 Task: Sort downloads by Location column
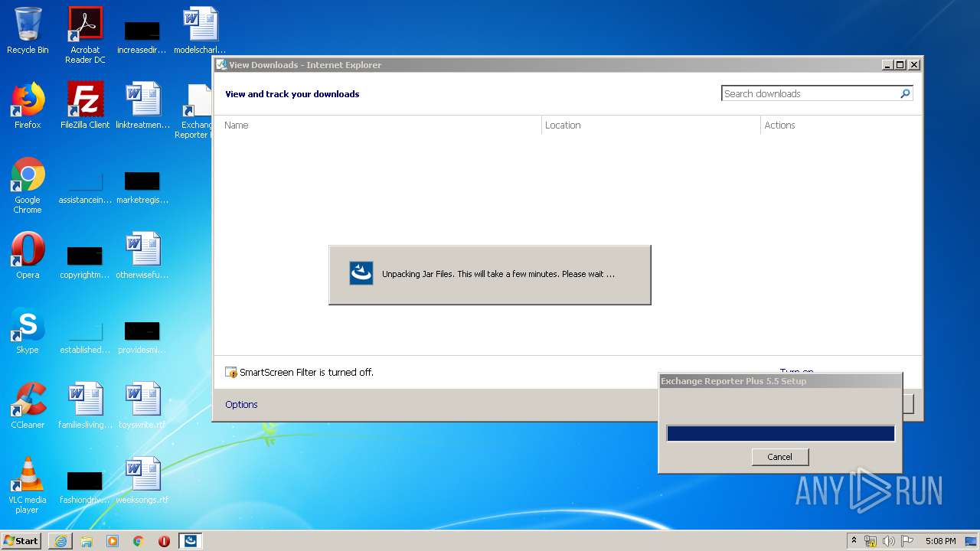point(651,126)
